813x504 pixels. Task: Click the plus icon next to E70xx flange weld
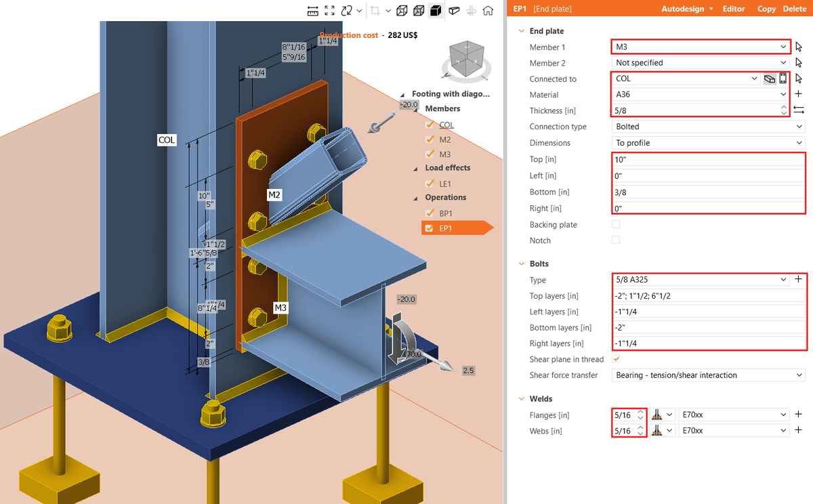pyautogui.click(x=798, y=414)
